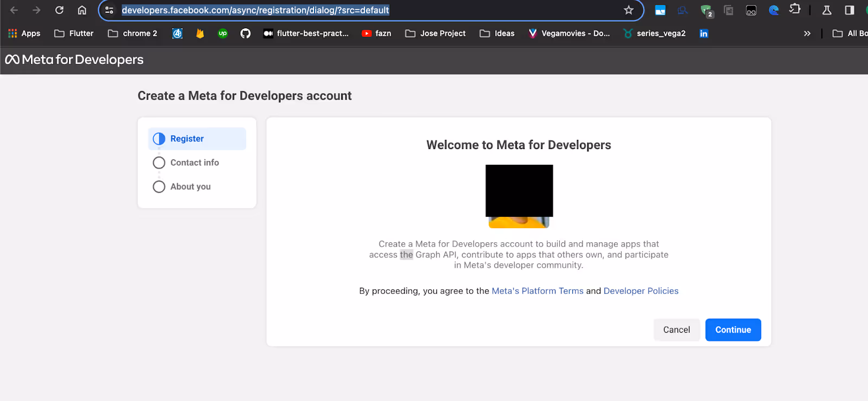Open the Ideas bookmarks folder
The image size is (868, 401).
tap(497, 33)
